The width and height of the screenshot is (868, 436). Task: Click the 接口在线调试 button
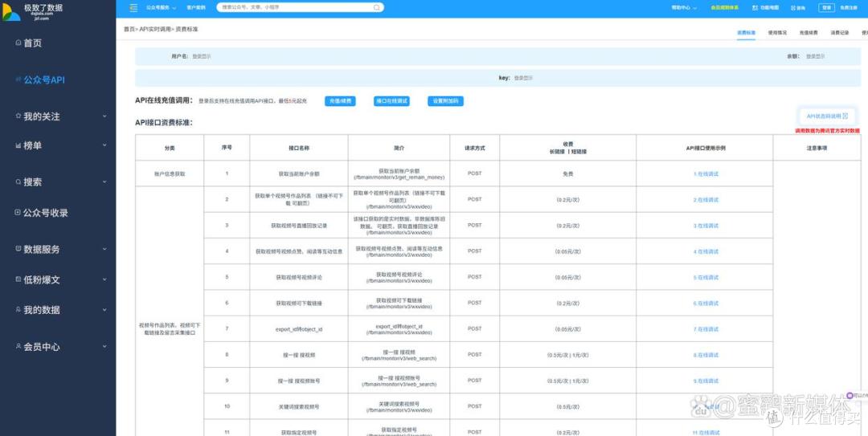[x=391, y=101]
